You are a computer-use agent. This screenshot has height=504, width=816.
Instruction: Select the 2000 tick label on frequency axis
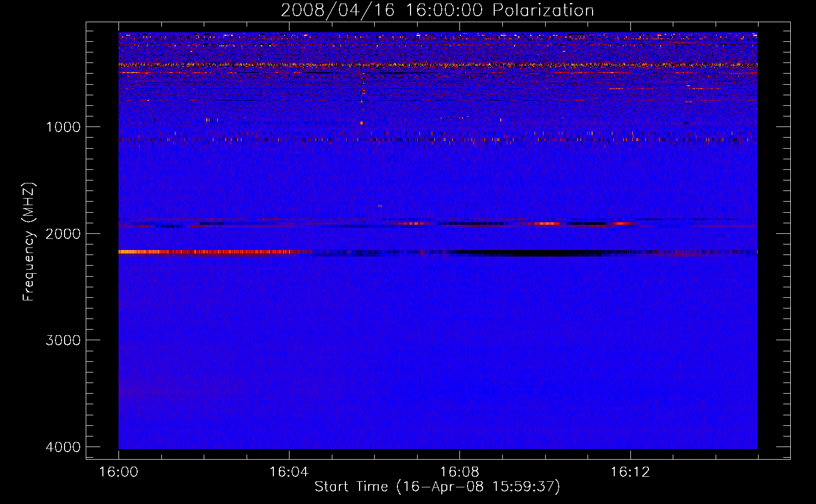pos(63,233)
